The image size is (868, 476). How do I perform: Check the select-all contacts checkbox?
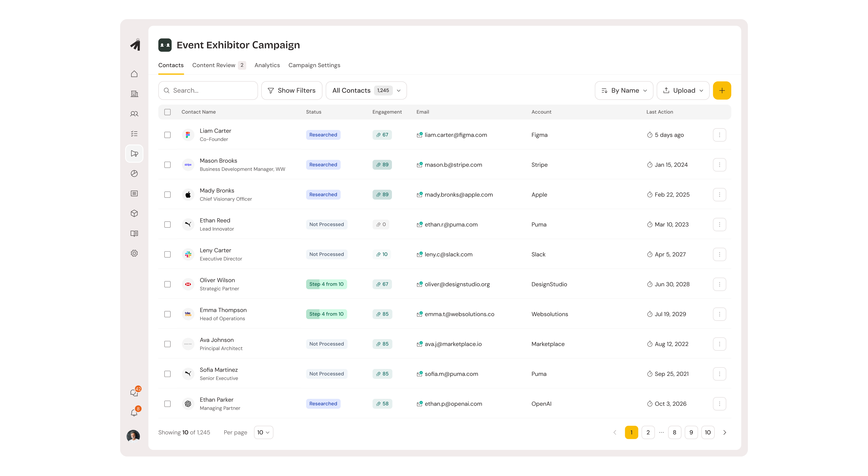[167, 112]
